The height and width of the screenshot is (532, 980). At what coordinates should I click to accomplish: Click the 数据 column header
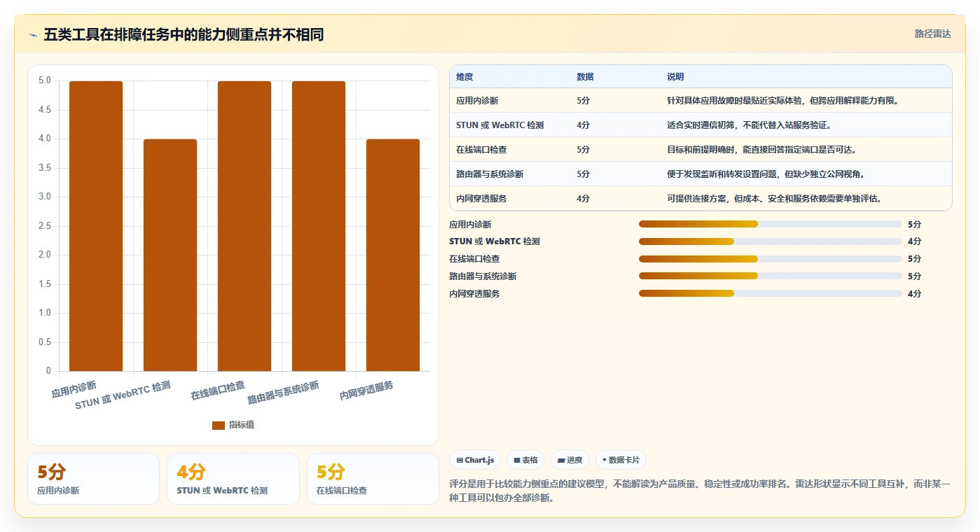coord(585,77)
